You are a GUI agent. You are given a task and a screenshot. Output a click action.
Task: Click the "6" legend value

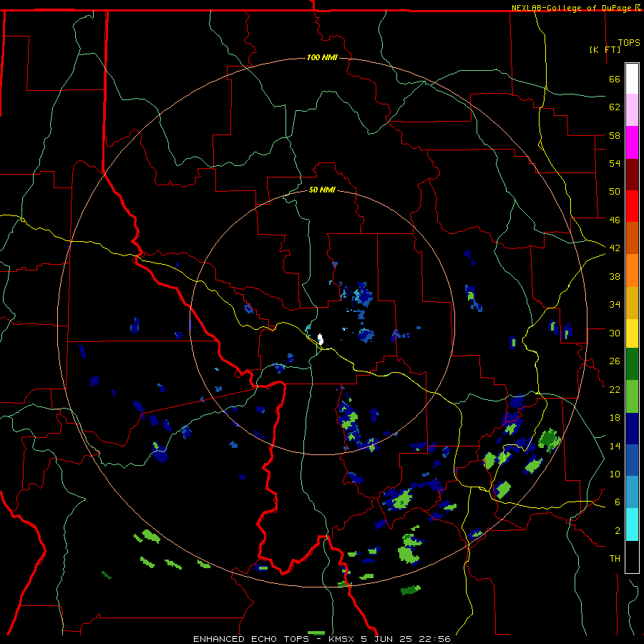(x=618, y=502)
